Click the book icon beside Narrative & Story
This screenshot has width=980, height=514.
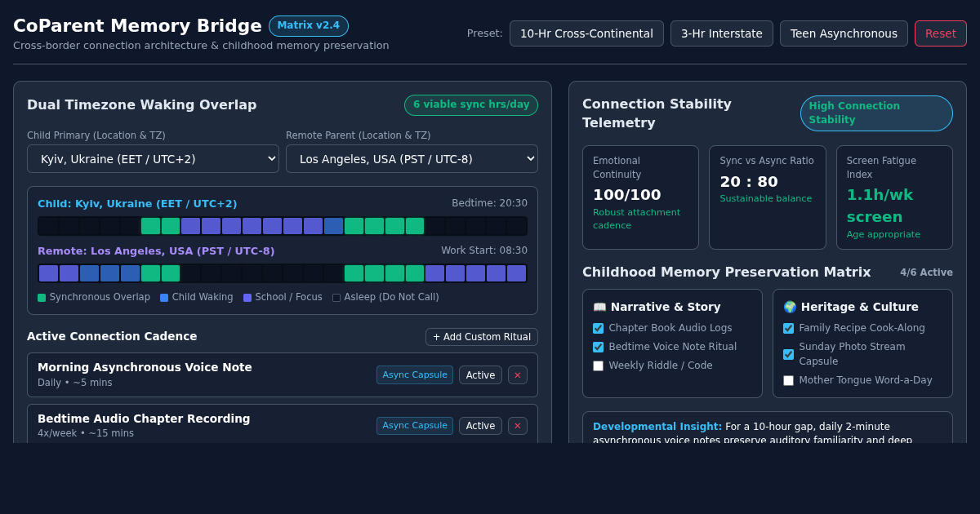pyautogui.click(x=600, y=307)
